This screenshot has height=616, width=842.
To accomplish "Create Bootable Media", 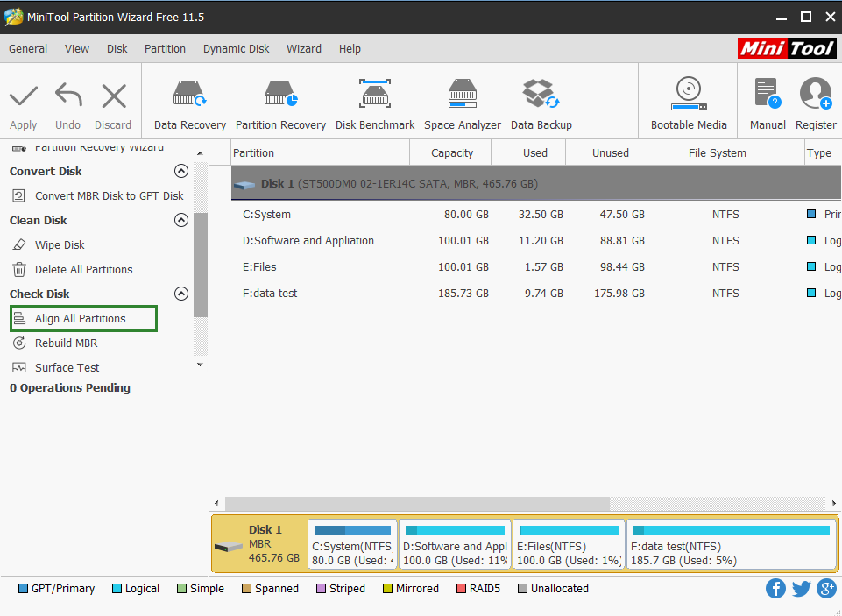I will click(689, 103).
